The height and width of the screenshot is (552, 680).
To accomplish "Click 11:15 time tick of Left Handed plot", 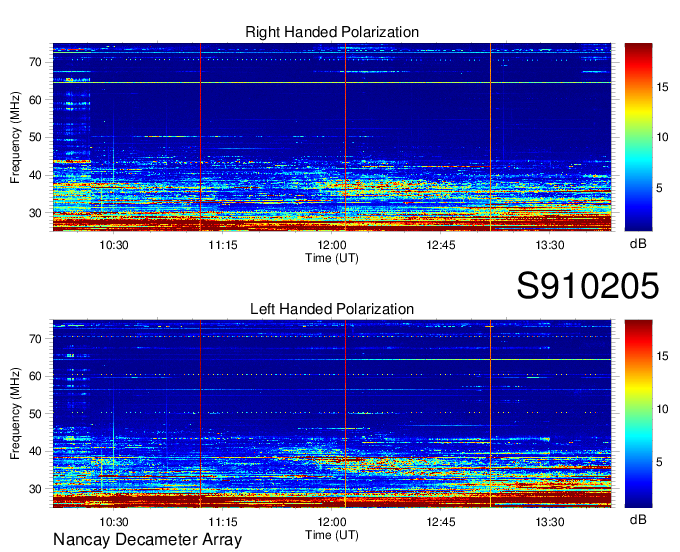I will point(223,522).
